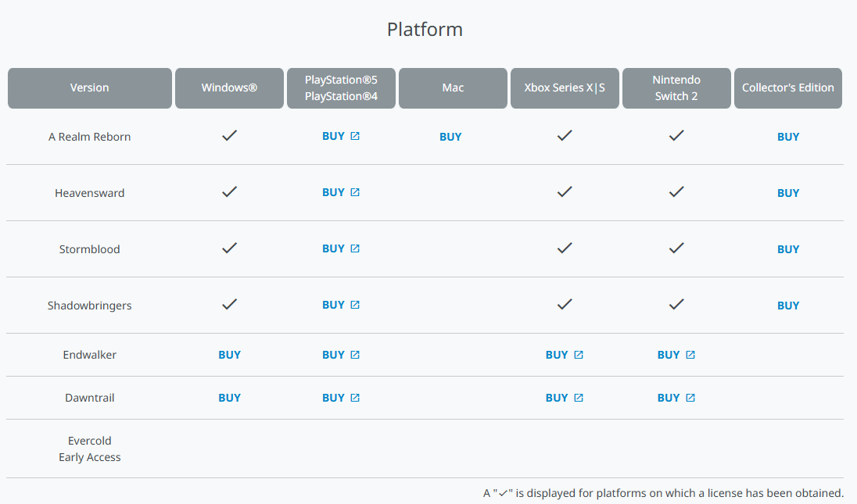
Task: Click the external link icon for Stormblood PlayStation
Action: coord(355,248)
